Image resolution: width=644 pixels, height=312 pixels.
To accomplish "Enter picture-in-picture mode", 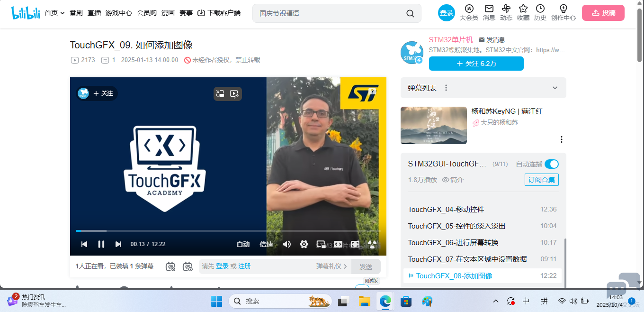I will (321, 244).
